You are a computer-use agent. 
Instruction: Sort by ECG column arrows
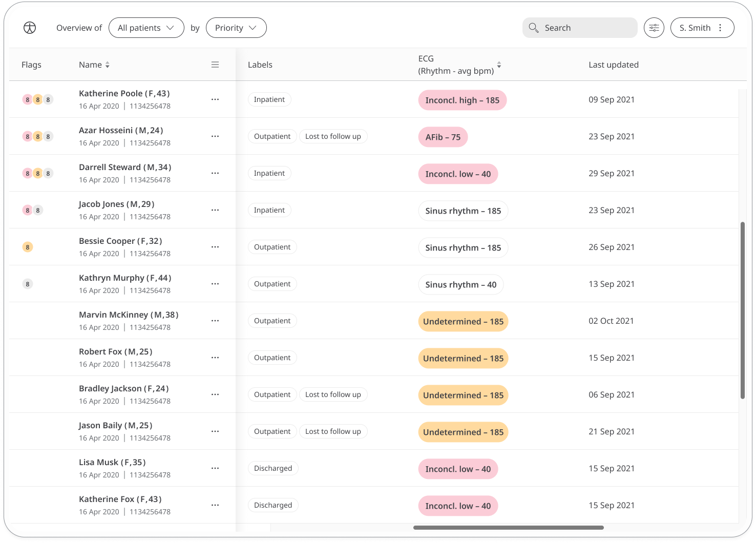(499, 65)
